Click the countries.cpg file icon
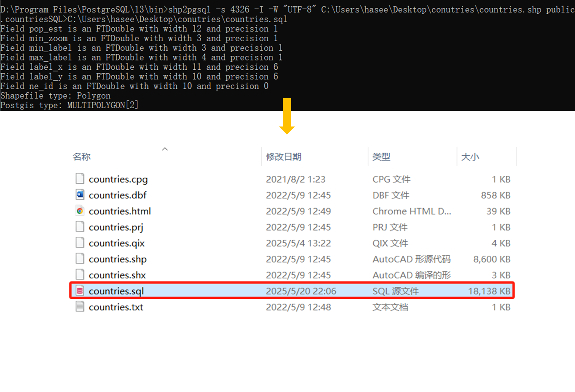Viewport: 575px width, 392px height. click(80, 178)
